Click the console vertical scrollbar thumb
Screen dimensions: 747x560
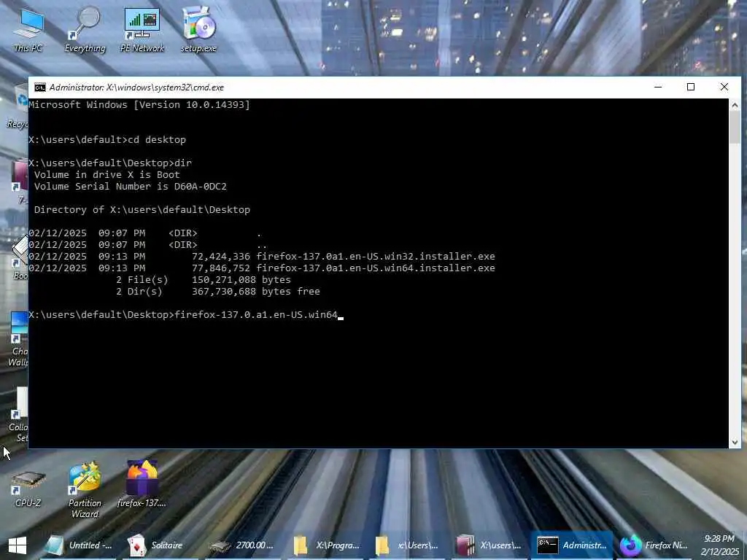735,127
